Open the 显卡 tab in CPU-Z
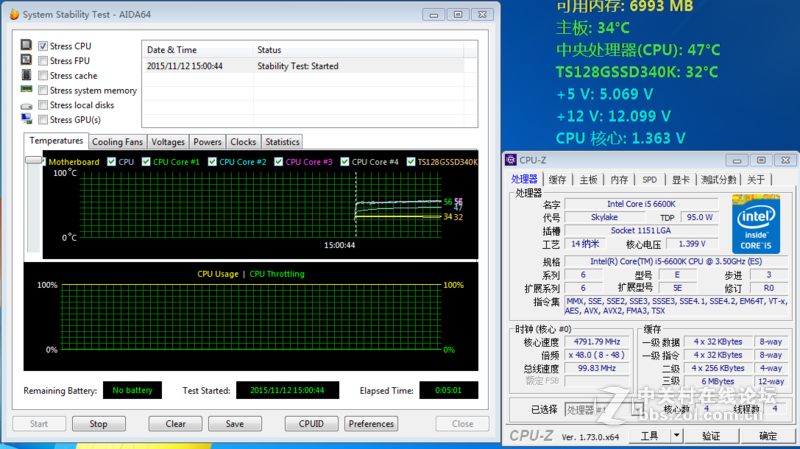 point(681,180)
